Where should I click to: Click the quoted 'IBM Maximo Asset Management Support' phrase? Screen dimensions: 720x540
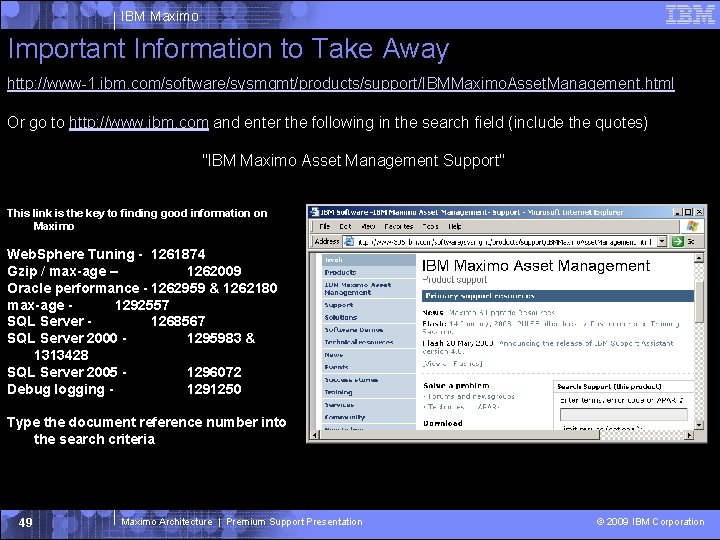[x=354, y=161]
